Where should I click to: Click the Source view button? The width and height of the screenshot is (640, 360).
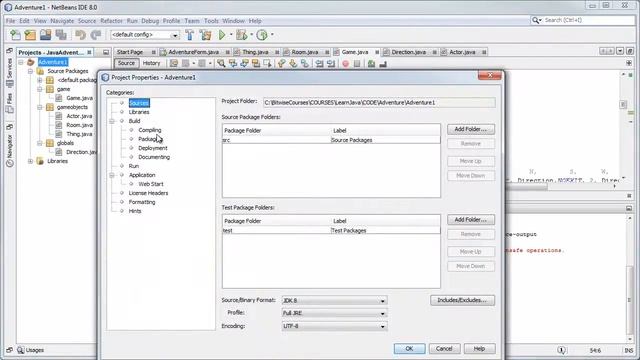click(x=126, y=63)
